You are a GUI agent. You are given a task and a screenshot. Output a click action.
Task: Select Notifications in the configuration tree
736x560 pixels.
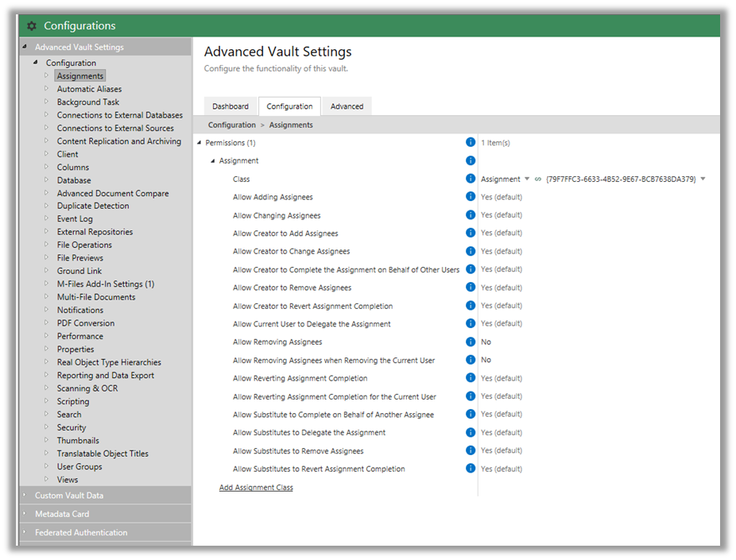tap(79, 310)
